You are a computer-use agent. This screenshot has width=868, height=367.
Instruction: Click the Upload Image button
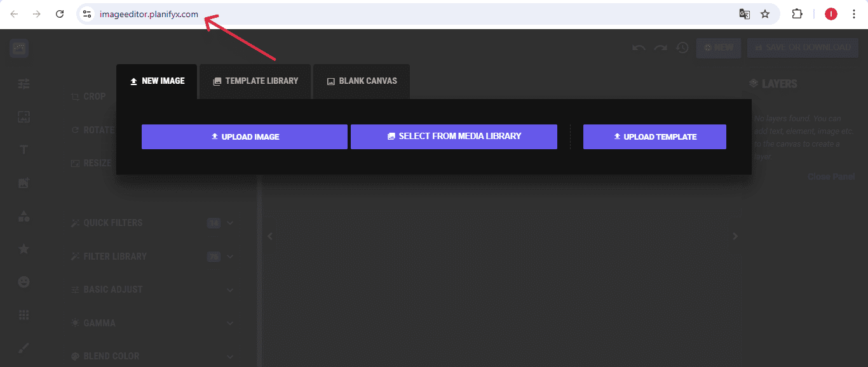pyautogui.click(x=245, y=137)
